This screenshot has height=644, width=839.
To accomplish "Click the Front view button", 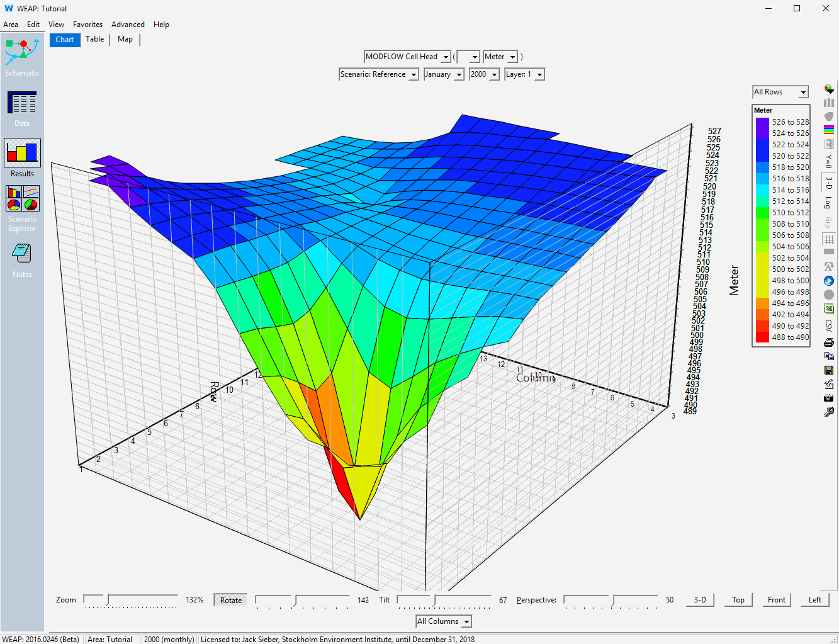I will click(x=777, y=600).
